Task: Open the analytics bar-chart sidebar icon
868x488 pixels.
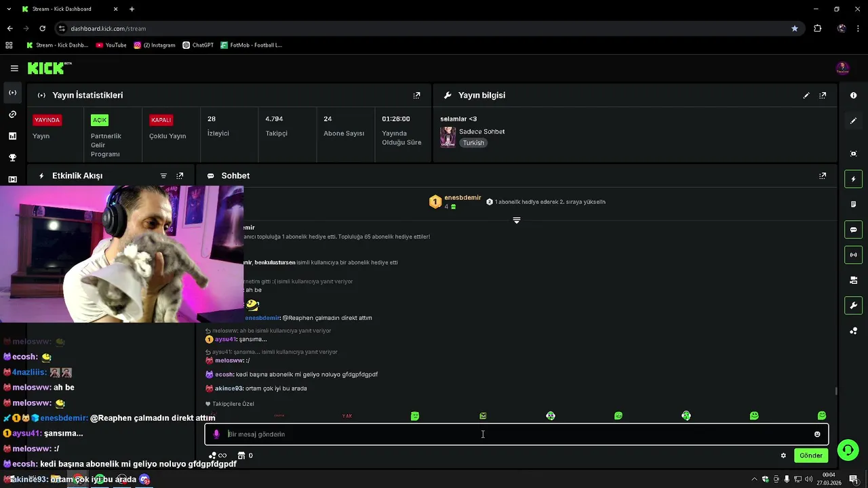Action: [x=12, y=136]
